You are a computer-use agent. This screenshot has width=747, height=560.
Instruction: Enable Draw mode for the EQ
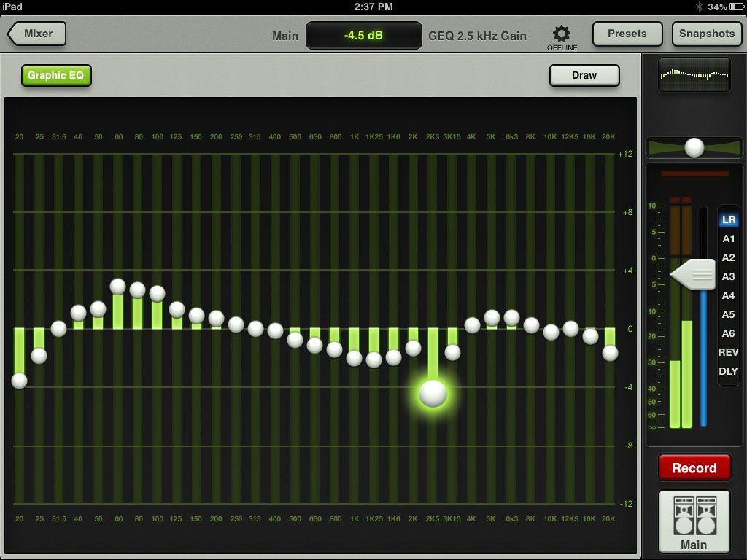[584, 75]
